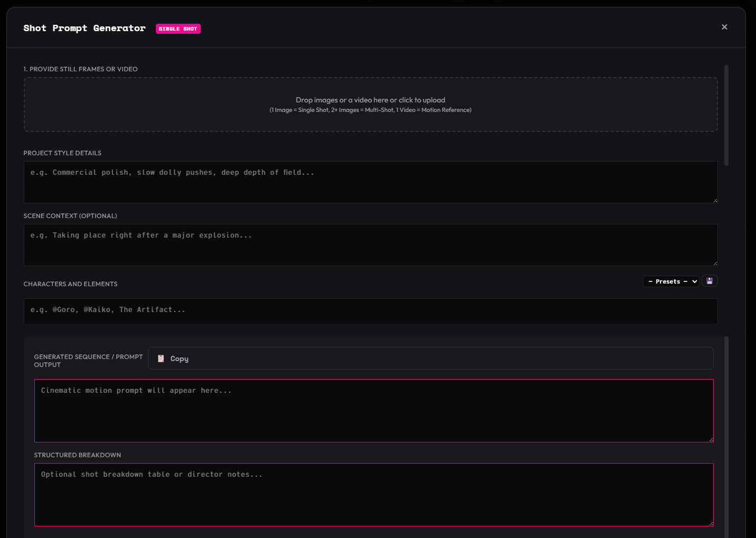Click inside the Project Style Details field
This screenshot has height=538, width=756.
pos(370,182)
